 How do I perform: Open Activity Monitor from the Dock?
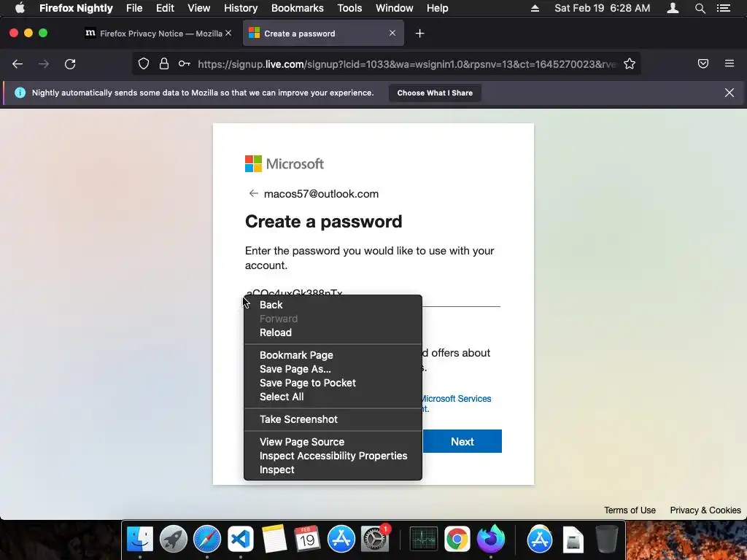424,539
